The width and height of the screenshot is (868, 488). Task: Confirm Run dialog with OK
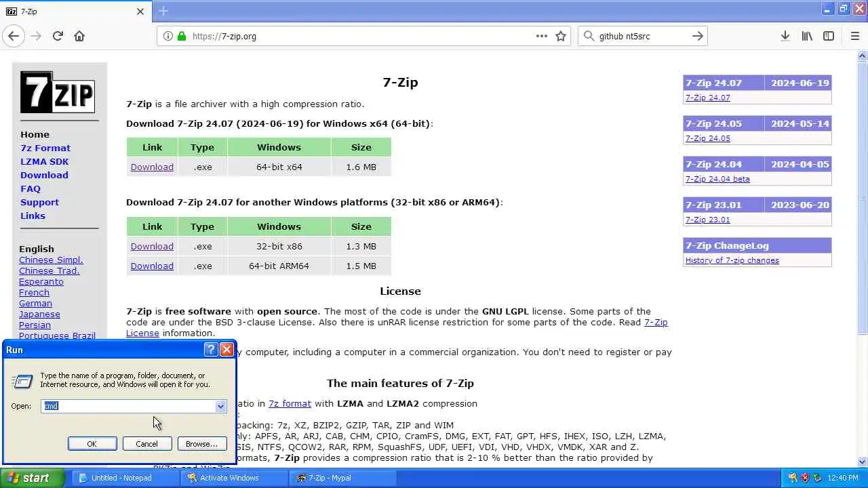[92, 444]
